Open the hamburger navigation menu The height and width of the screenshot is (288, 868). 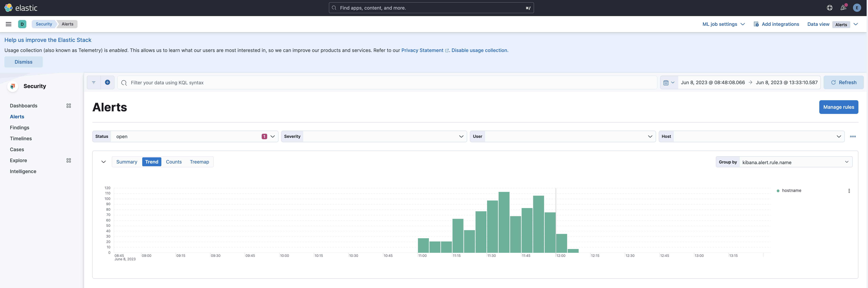pyautogui.click(x=9, y=24)
